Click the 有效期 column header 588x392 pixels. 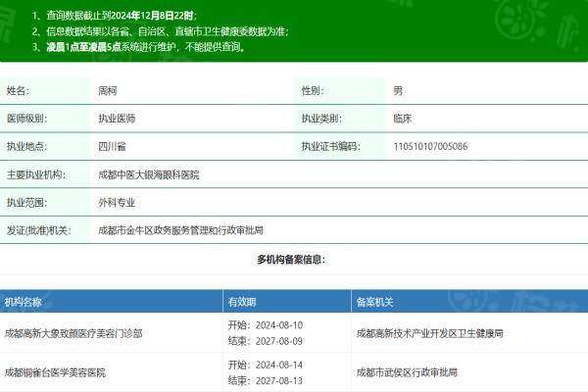(242, 302)
